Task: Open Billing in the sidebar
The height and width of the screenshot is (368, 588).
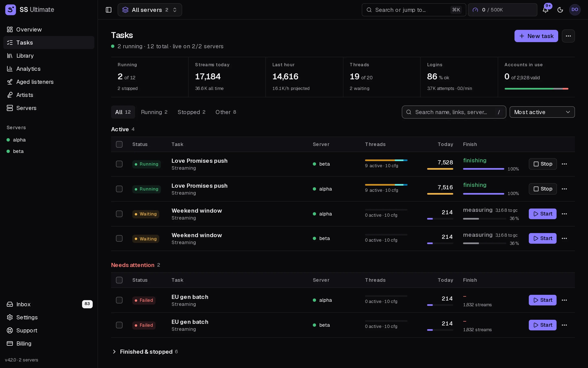Action: [x=49, y=344]
